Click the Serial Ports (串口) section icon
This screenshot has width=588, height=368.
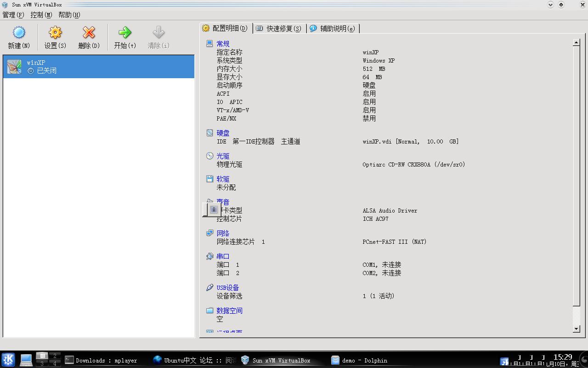209,256
